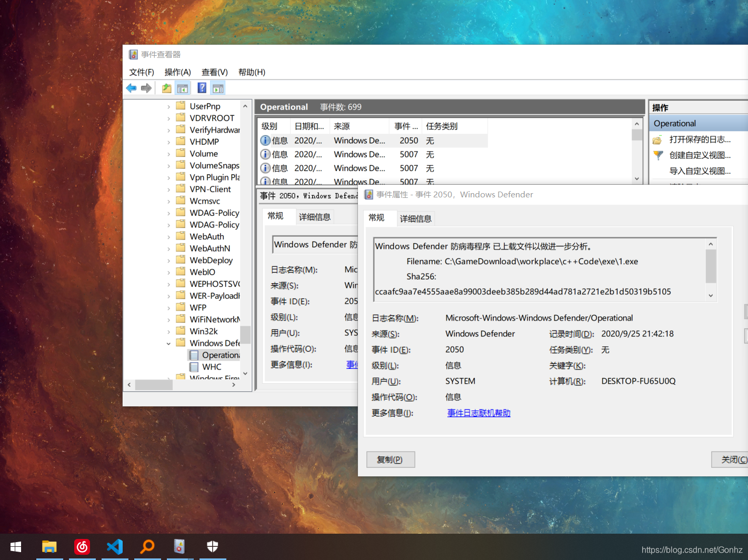Open Windows Security shield in taskbar
Image resolution: width=748 pixels, height=560 pixels.
coord(213,547)
